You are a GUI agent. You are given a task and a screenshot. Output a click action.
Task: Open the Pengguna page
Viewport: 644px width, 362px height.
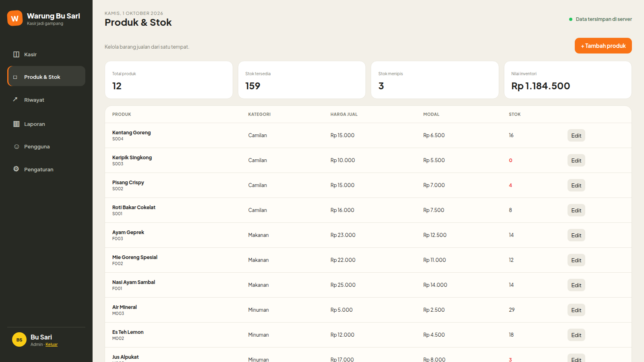click(x=46, y=146)
